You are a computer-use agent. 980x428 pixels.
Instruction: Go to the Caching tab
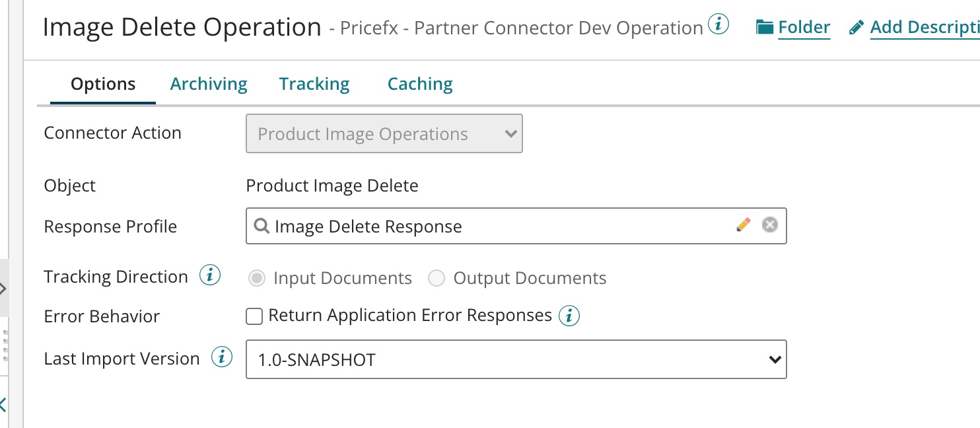coord(420,84)
